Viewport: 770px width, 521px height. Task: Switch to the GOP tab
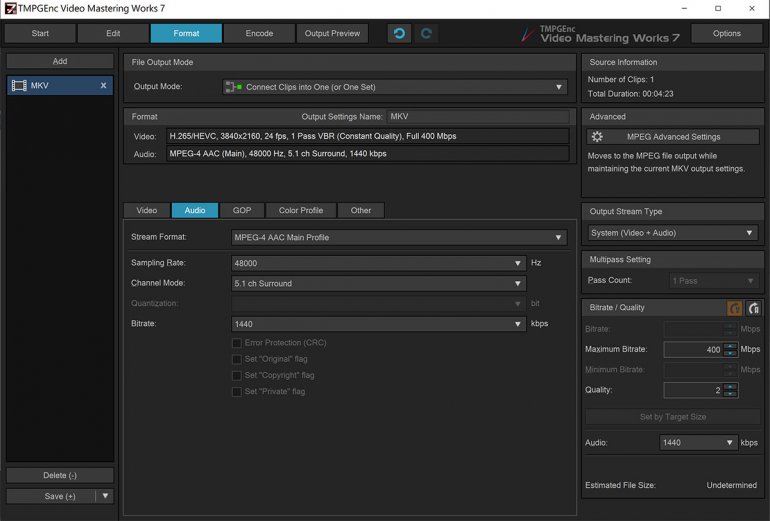242,210
